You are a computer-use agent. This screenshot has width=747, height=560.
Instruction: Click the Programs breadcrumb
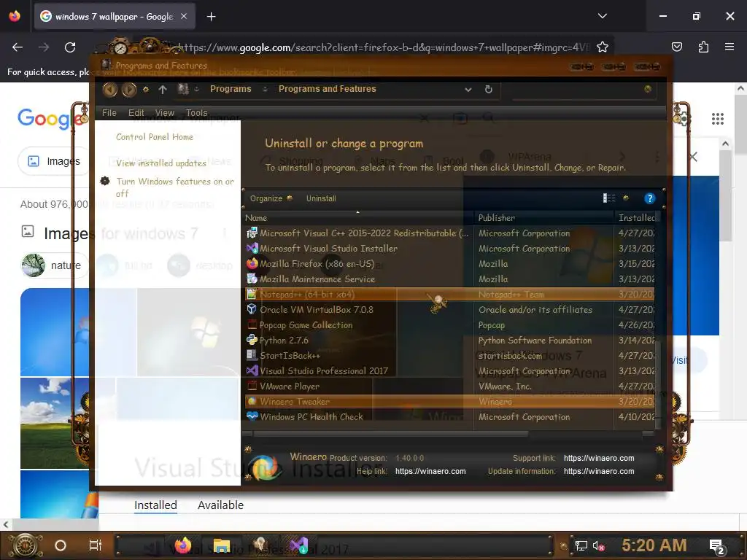(231, 89)
